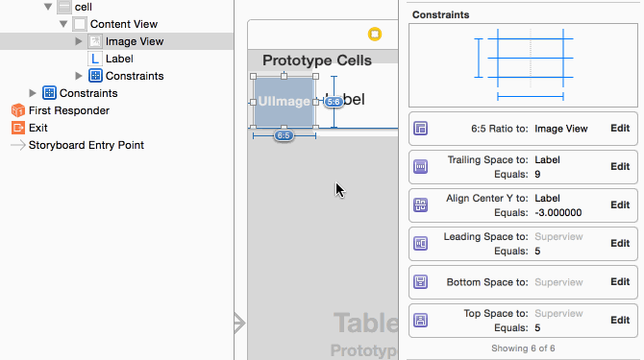The height and width of the screenshot is (360, 644).
Task: Collapse the Content View disclosure triangle
Action: [x=63, y=24]
